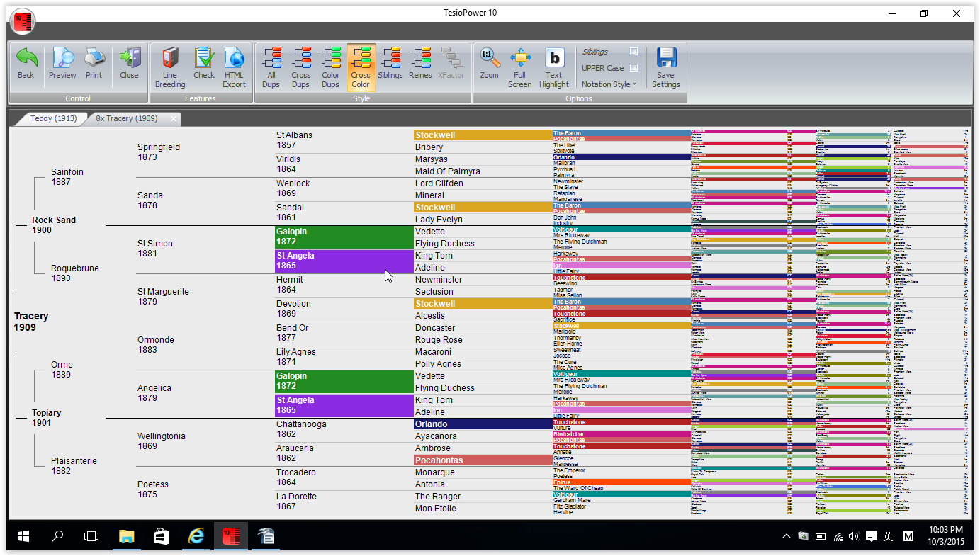980x556 pixels.
Task: Expand the Notation Style dropdown
Action: click(609, 84)
